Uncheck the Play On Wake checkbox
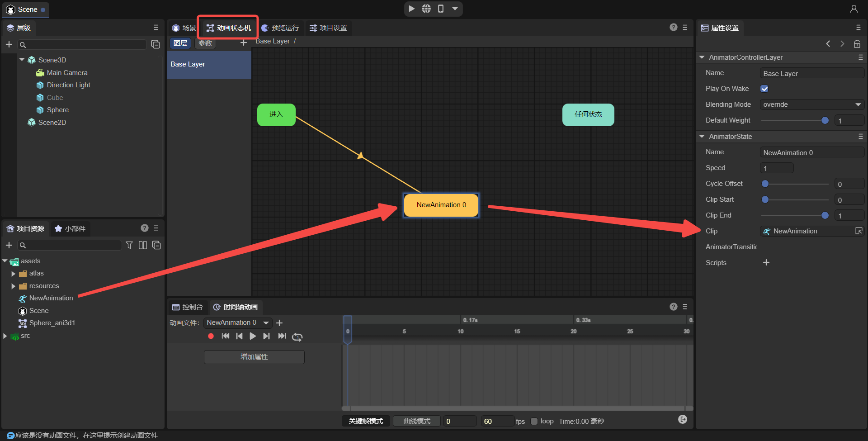The height and width of the screenshot is (441, 868). (x=764, y=89)
